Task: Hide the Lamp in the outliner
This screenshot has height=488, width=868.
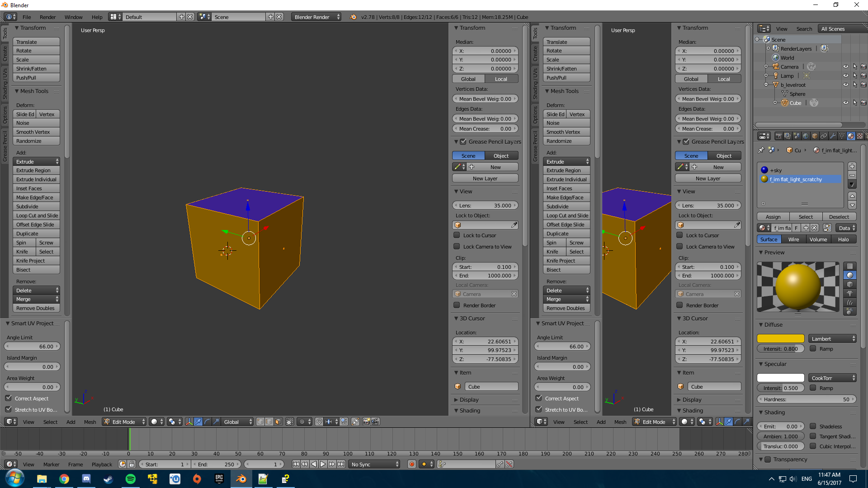Action: tap(846, 75)
